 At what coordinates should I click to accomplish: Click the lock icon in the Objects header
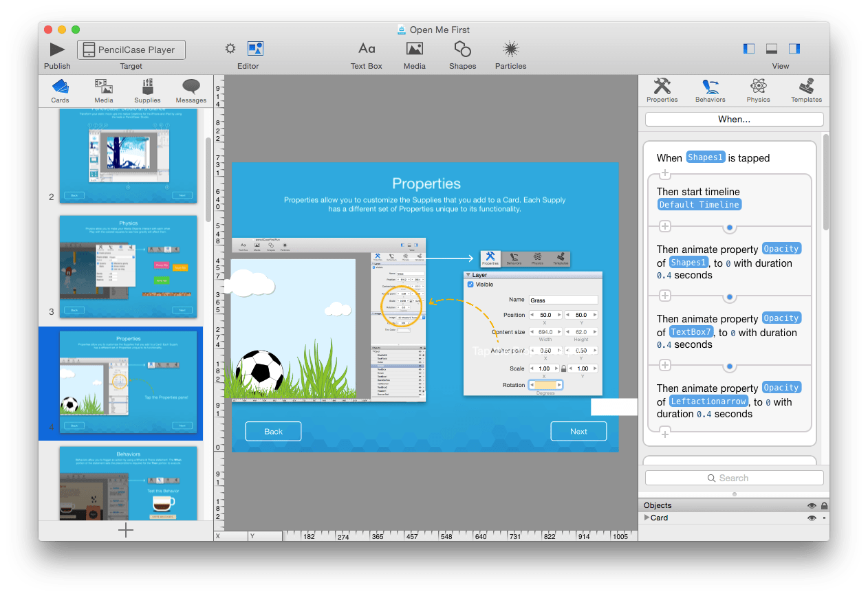824,505
